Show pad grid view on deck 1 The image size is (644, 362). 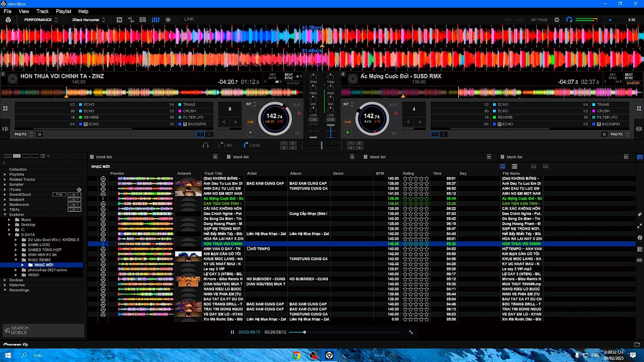point(5,108)
